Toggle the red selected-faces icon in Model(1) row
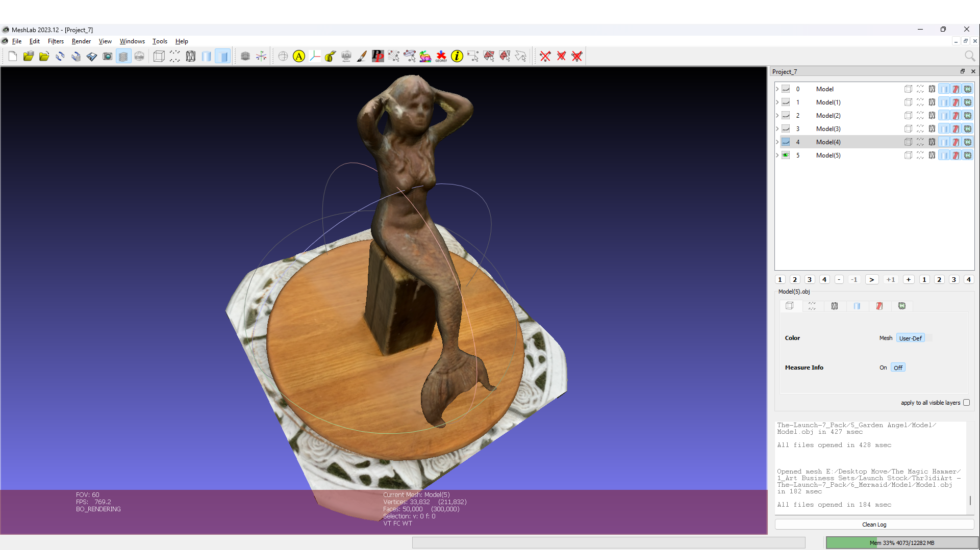This screenshot has width=980, height=550. click(956, 102)
